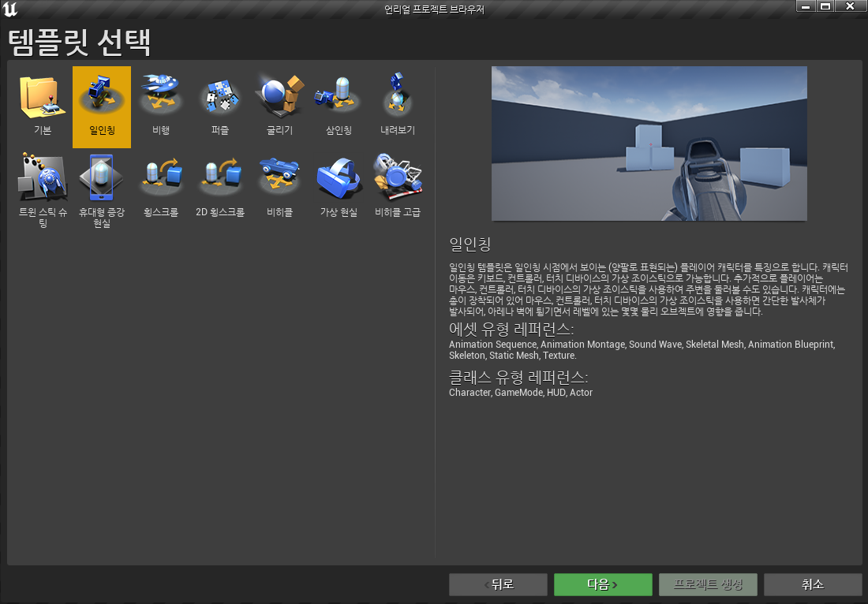
Task: Proceed with the 다음 button
Action: (x=603, y=584)
